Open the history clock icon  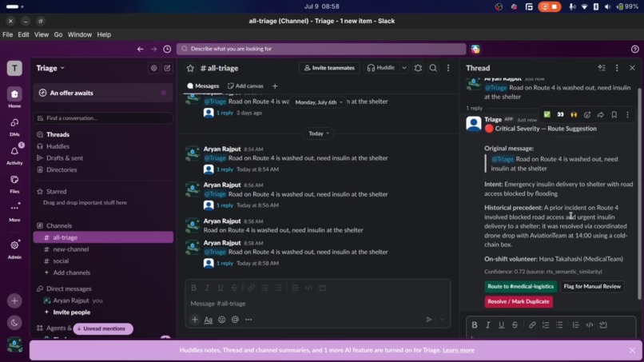pyautogui.click(x=167, y=49)
